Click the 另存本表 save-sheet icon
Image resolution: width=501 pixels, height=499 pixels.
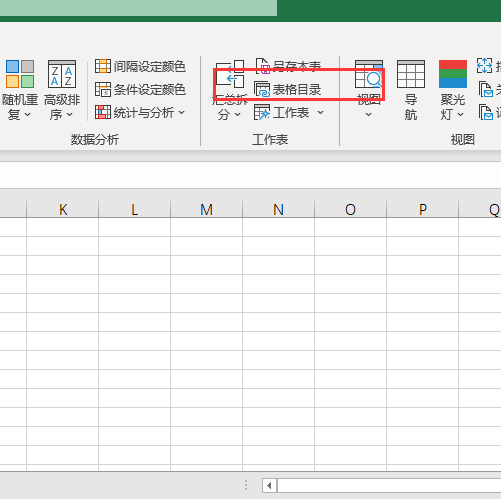[x=263, y=66]
